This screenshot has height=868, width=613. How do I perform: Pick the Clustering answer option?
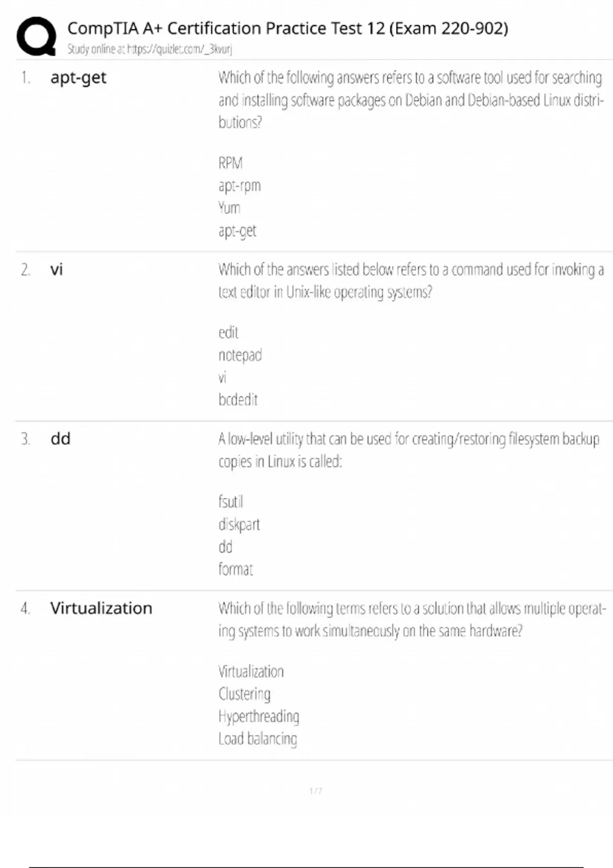point(245,693)
